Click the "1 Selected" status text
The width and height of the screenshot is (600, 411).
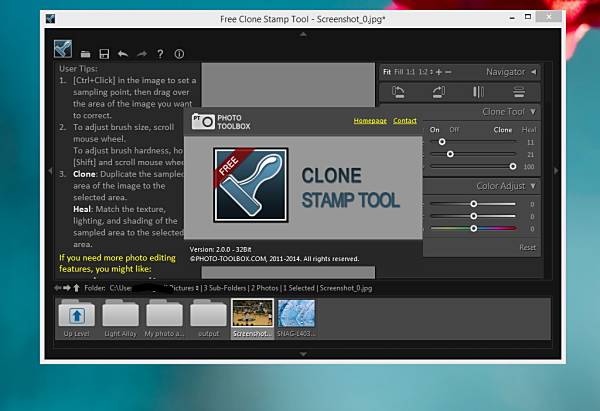pyautogui.click(x=299, y=288)
